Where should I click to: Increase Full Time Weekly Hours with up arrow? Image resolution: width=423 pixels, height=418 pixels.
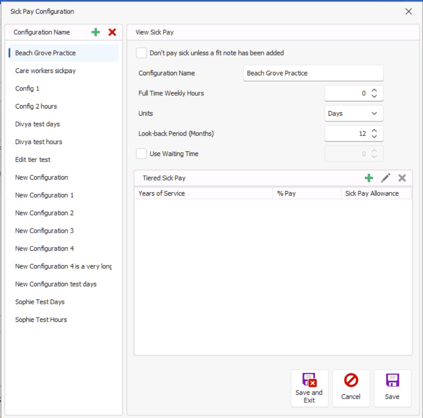(x=374, y=90)
